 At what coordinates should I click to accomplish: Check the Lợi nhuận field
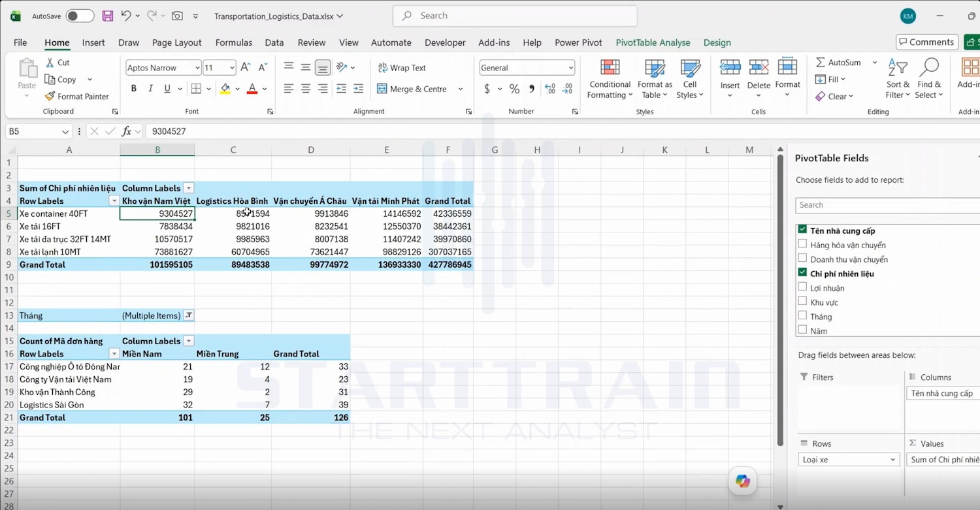click(802, 287)
